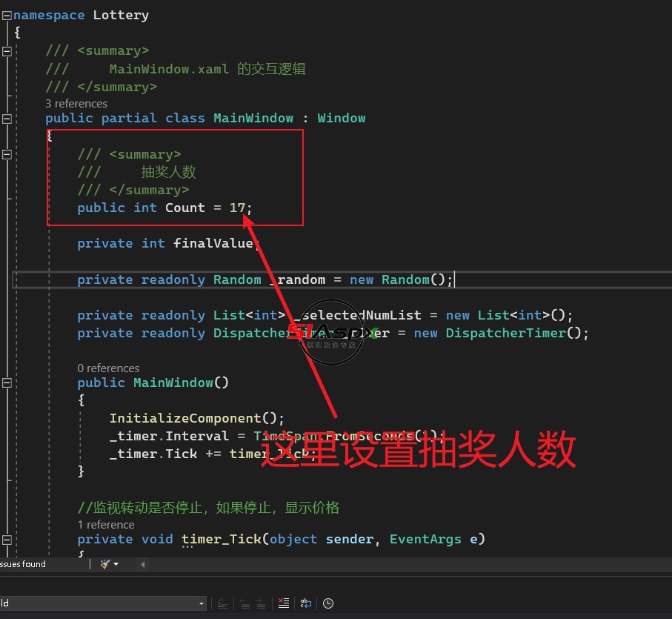Click the MainWindow.xaml 的交互逻辑 comment
672x619 pixels.
pyautogui.click(x=207, y=69)
